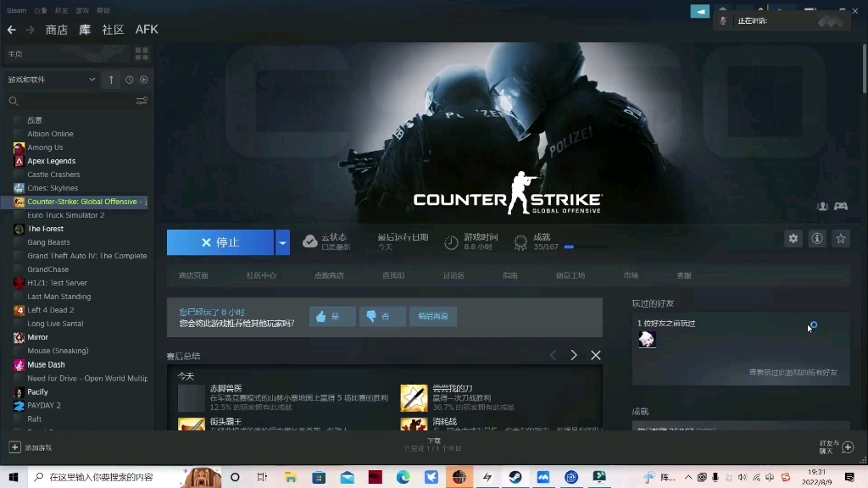Click the info circle icon near the star
The height and width of the screenshot is (488, 868).
pyautogui.click(x=816, y=238)
